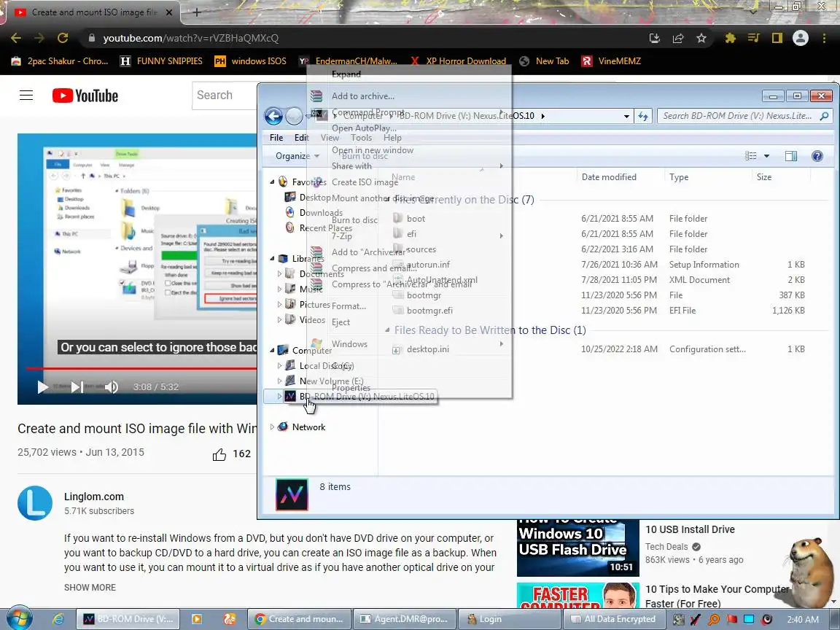Select the boot folder in file list
The image size is (840, 630).
(416, 219)
